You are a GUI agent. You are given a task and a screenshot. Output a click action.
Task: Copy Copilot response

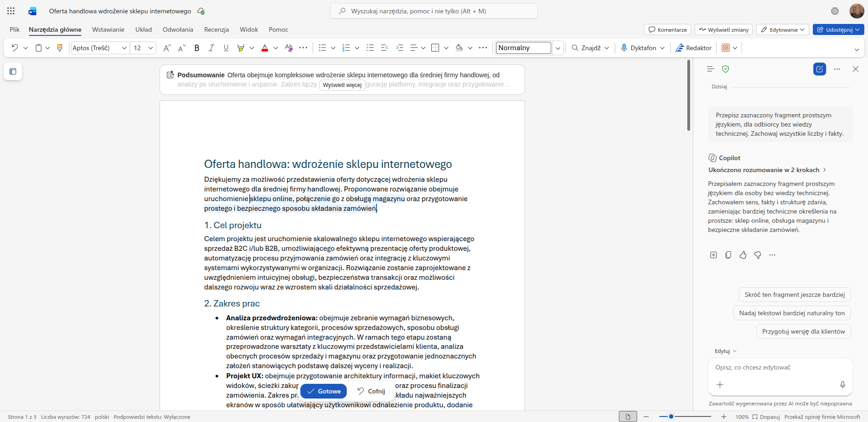[x=728, y=255]
